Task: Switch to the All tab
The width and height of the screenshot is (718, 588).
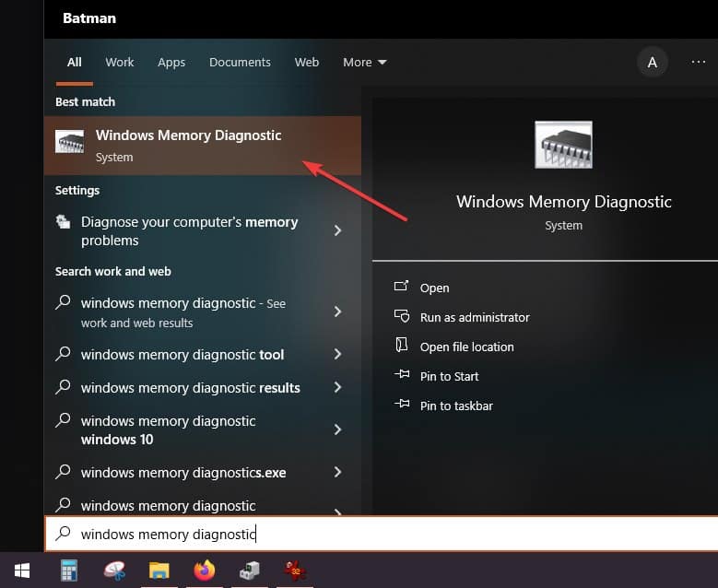Action: [74, 63]
